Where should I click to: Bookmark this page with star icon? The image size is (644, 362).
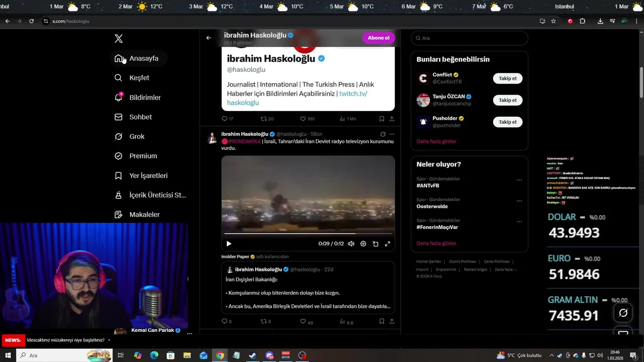coord(553,21)
